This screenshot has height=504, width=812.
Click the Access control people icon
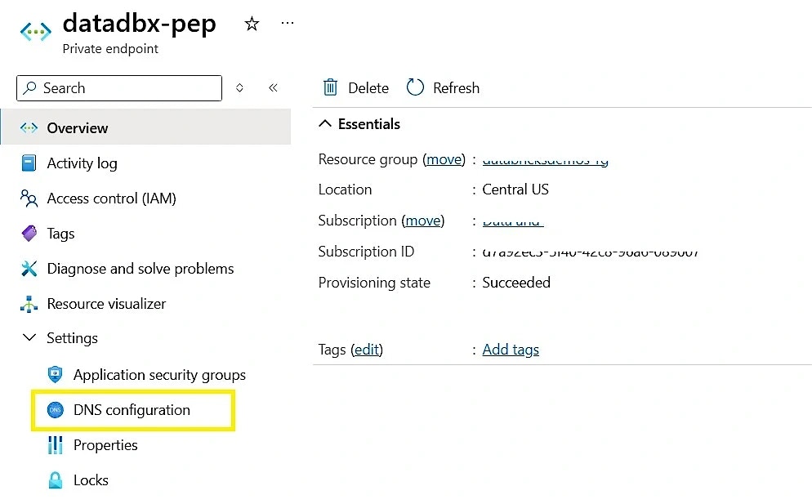pos(29,198)
